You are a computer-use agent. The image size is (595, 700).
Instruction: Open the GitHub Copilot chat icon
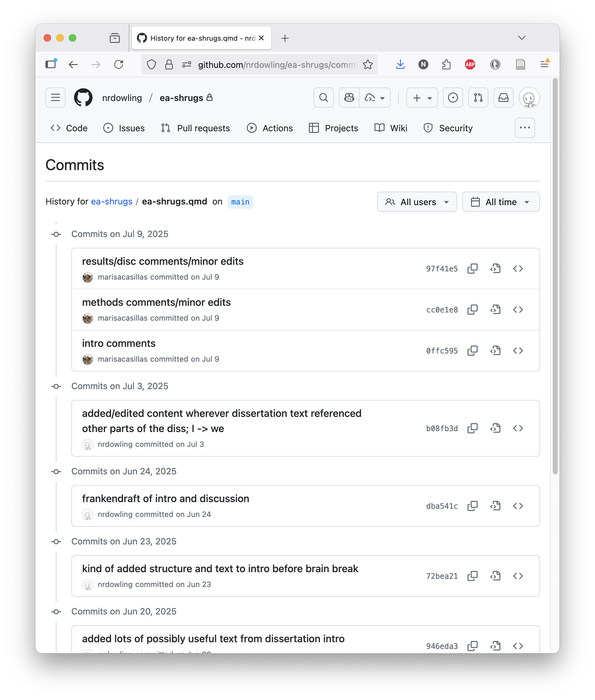(349, 98)
